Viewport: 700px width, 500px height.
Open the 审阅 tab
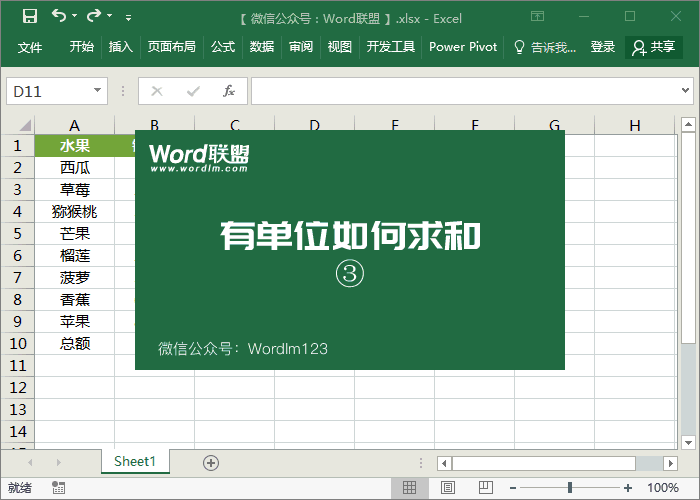click(300, 47)
